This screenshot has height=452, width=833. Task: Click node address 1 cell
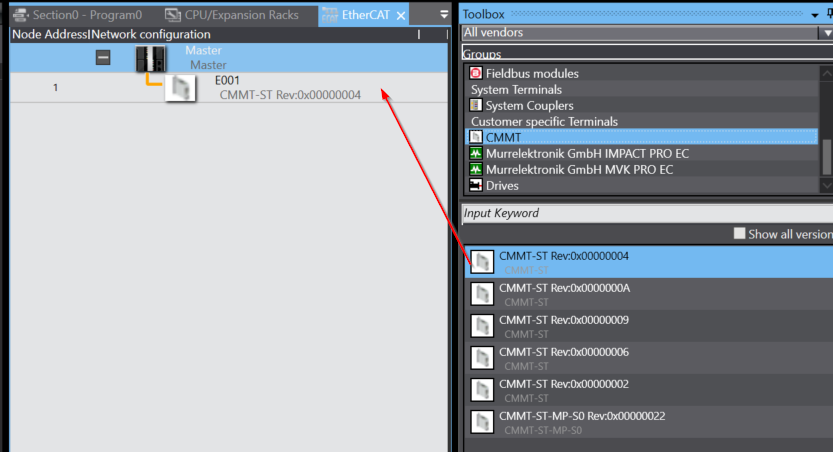[55, 88]
